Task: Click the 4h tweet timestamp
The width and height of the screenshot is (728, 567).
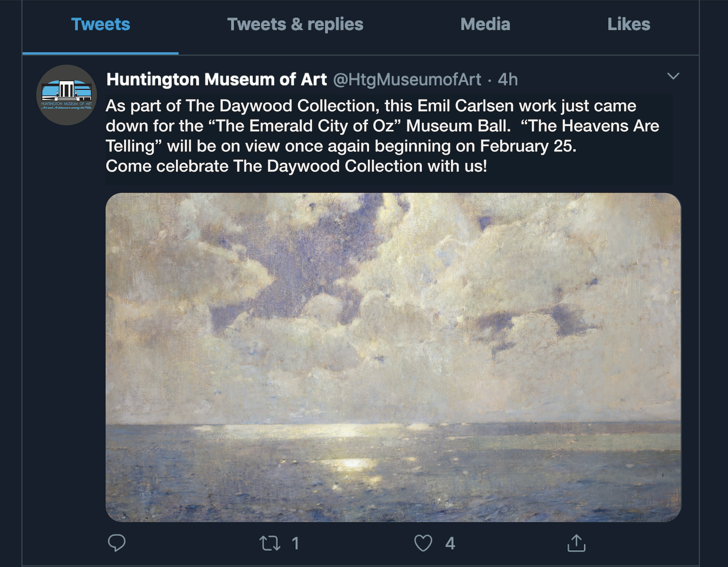Action: tap(508, 79)
